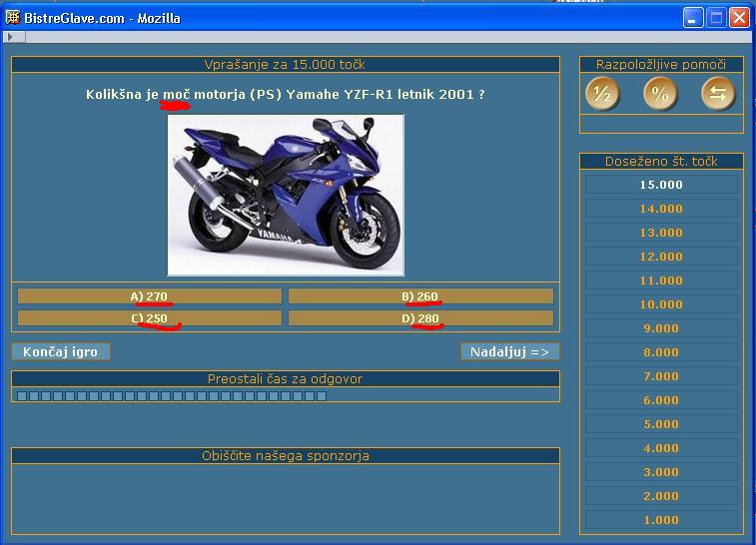This screenshot has width=756, height=545.
Task: Select the 2.000 points level
Action: point(661,496)
